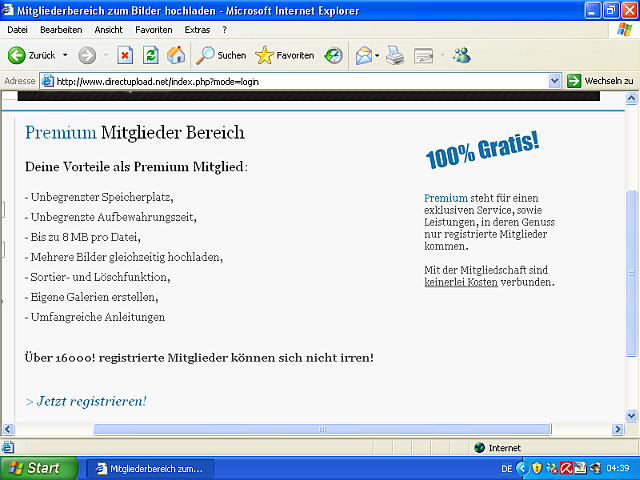
Task: Open the Mail envelope icon
Action: pos(363,55)
